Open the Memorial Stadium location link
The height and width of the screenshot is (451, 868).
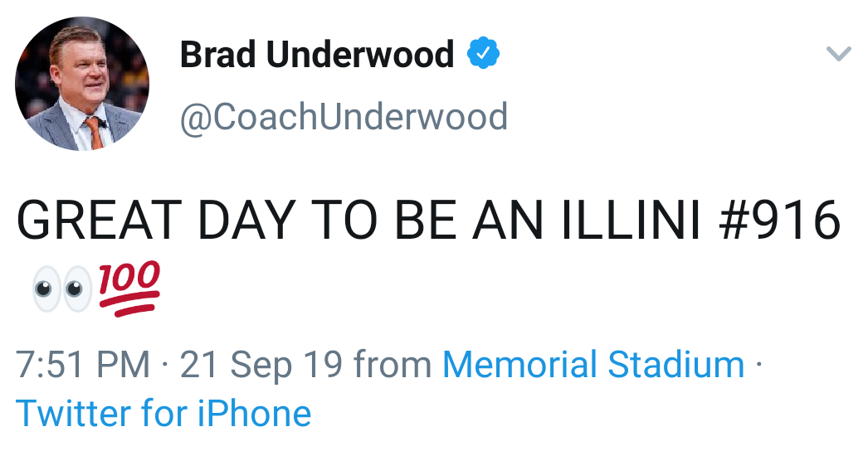click(x=593, y=365)
